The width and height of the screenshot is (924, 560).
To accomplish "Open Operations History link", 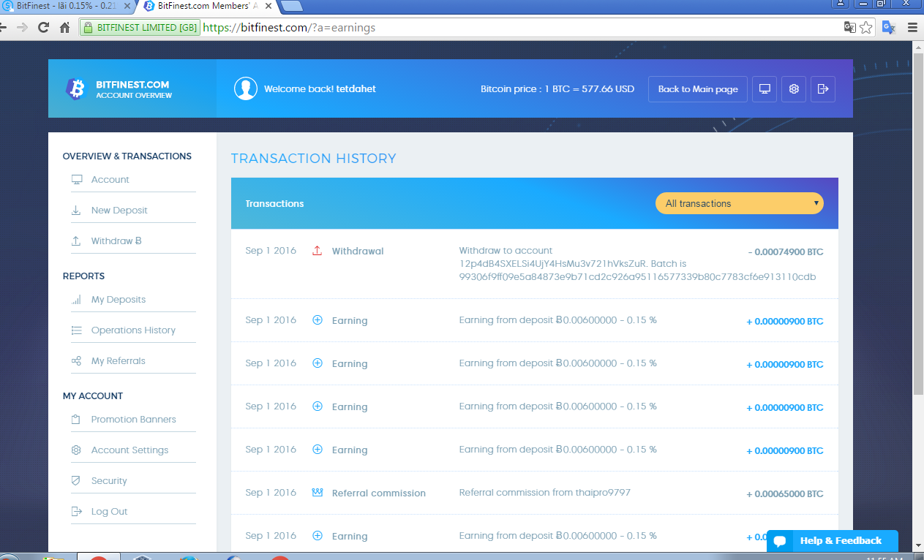I will click(x=133, y=330).
